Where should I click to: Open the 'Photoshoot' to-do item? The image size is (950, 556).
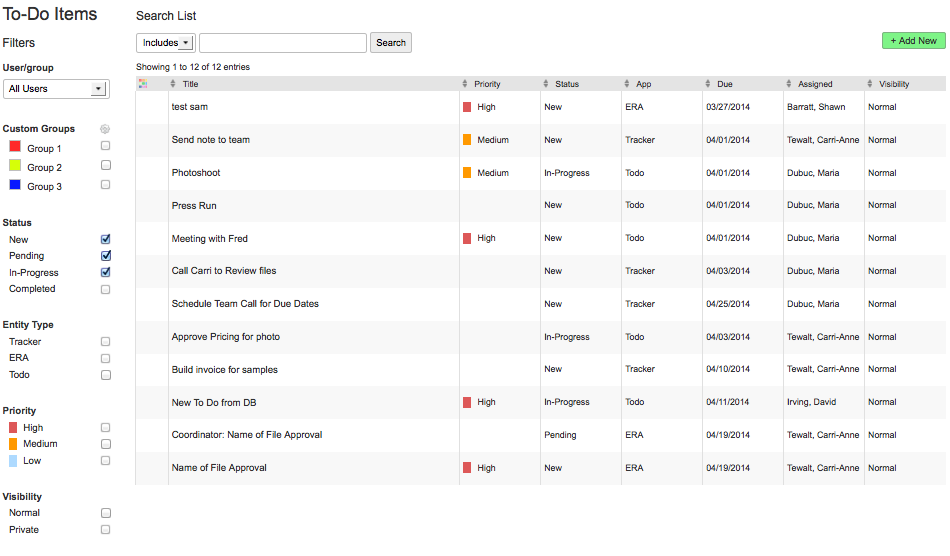[x=196, y=173]
